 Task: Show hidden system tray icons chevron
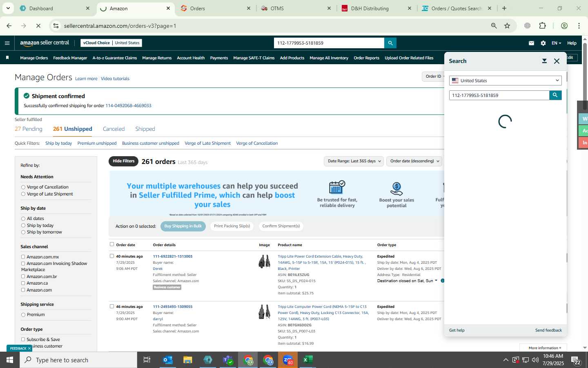click(506, 360)
